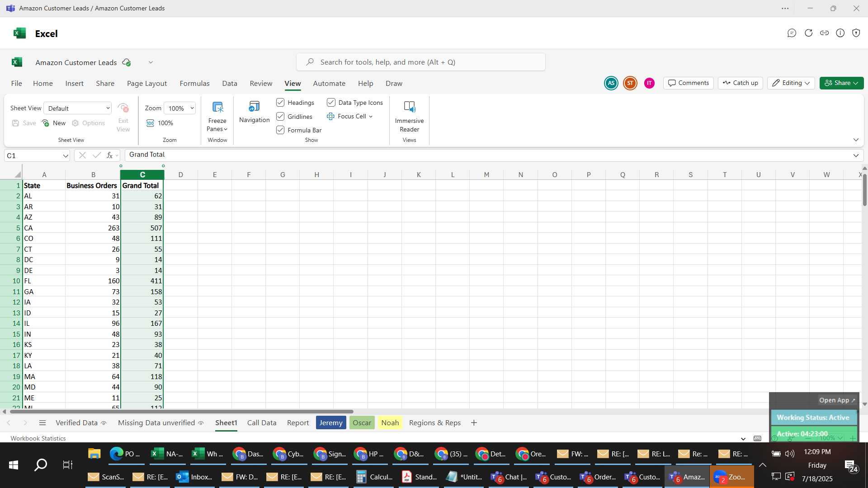The height and width of the screenshot is (488, 868).
Task: Toggle the Headings checkbox
Action: 280,103
